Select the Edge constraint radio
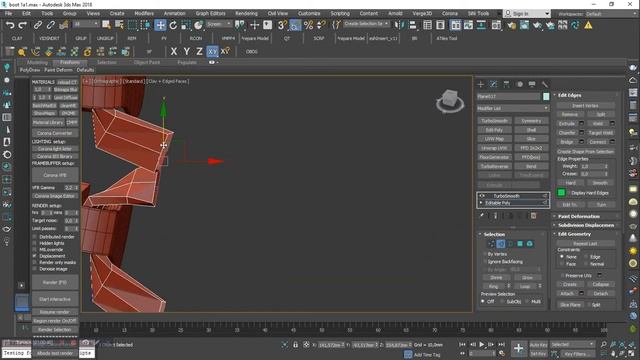 586,257
